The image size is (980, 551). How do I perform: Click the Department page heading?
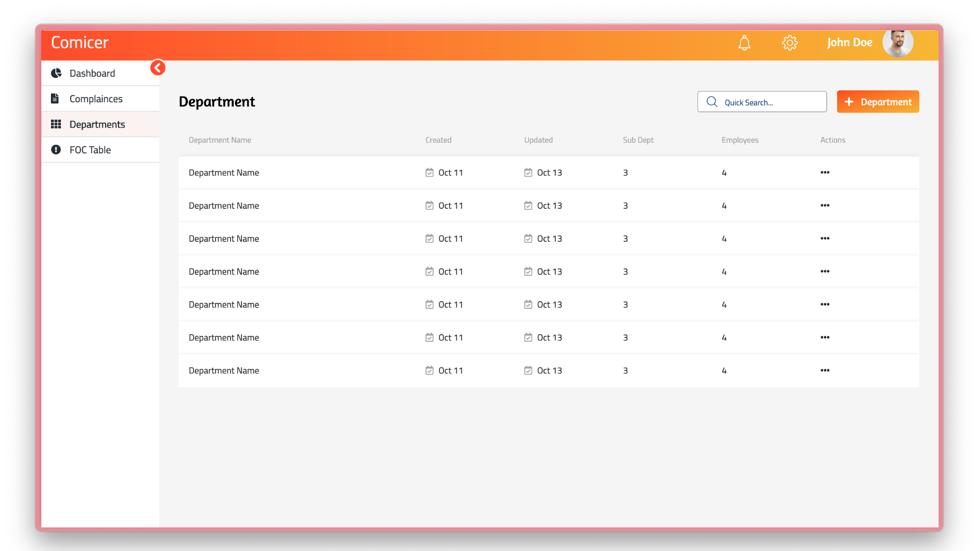coord(217,102)
